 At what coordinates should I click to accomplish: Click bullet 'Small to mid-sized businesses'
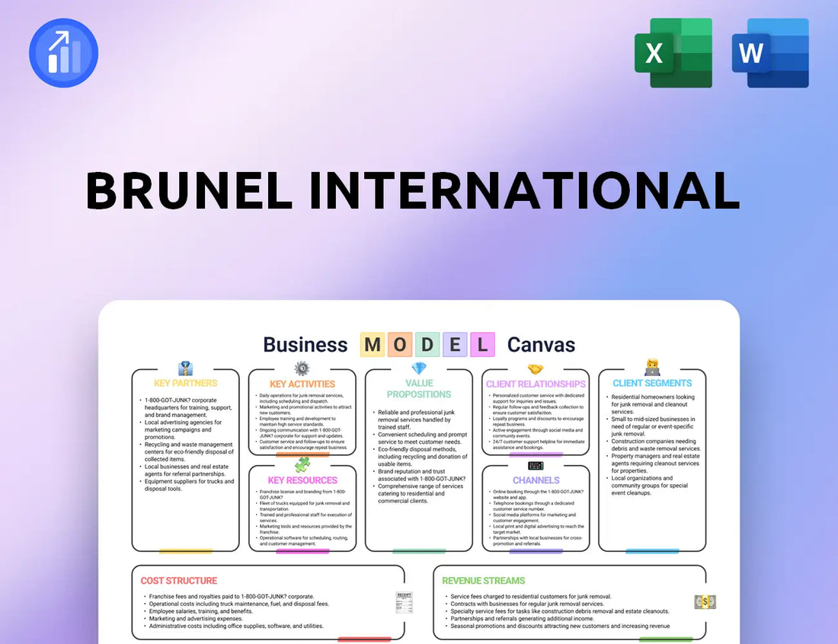pos(652,426)
